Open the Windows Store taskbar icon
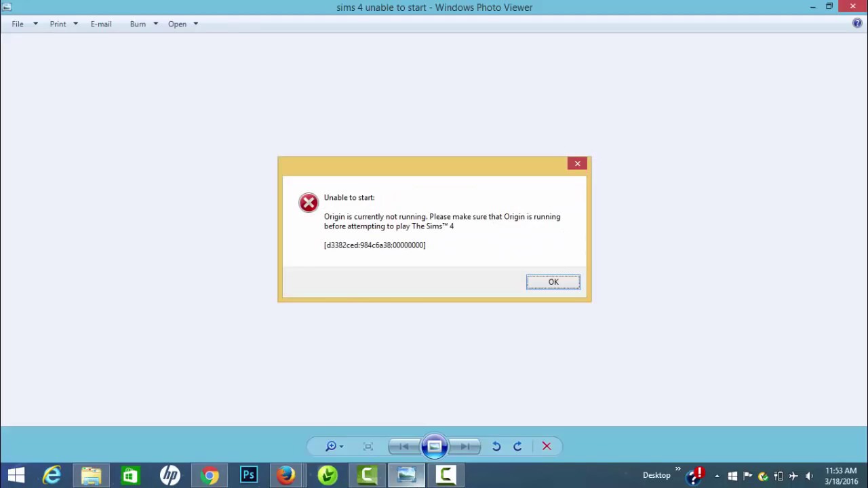This screenshot has height=488, width=868. [x=130, y=476]
